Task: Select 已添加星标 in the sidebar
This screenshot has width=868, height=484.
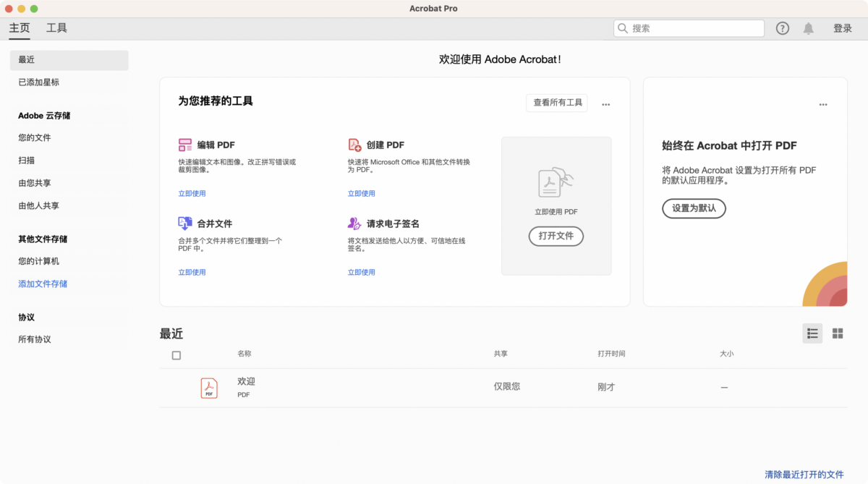Action: 38,82
